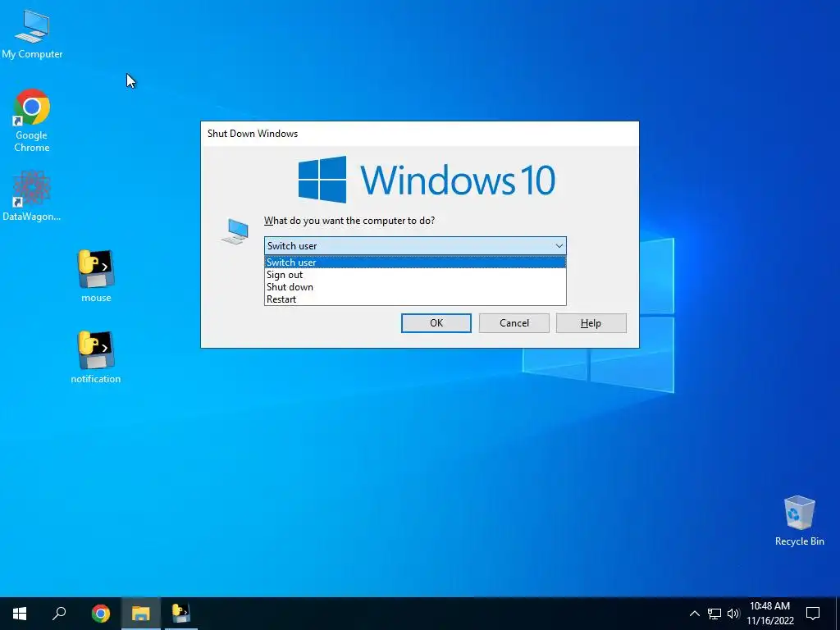Open network status tray icon
Screen dimensions: 840x630
pos(714,614)
